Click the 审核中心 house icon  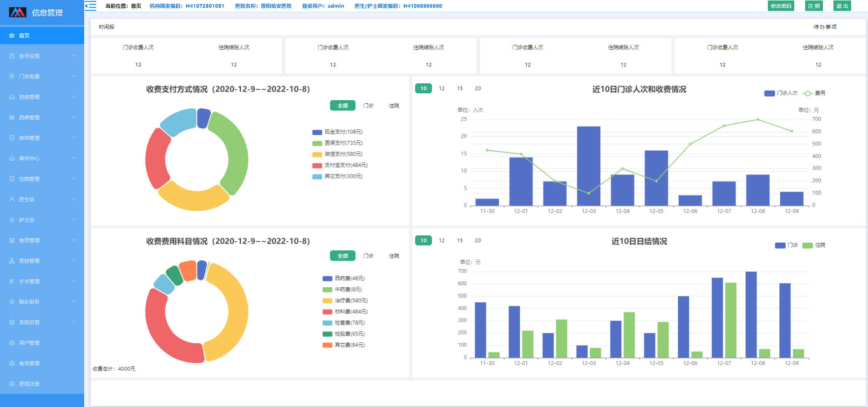[12, 158]
